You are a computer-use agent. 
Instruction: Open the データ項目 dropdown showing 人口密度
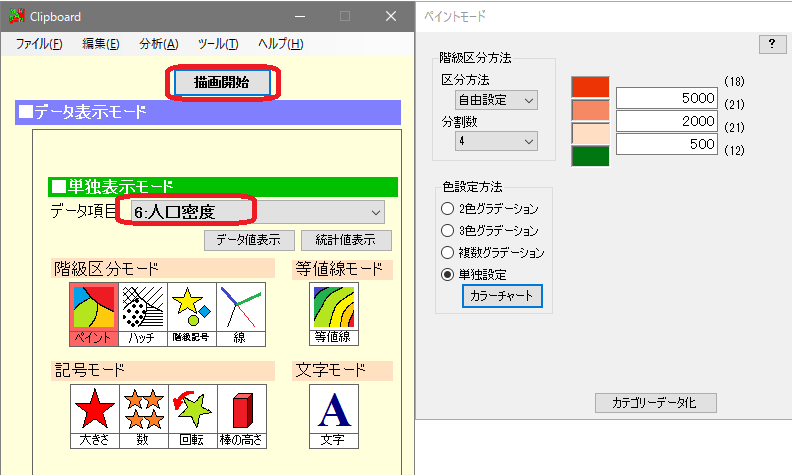pyautogui.click(x=258, y=212)
